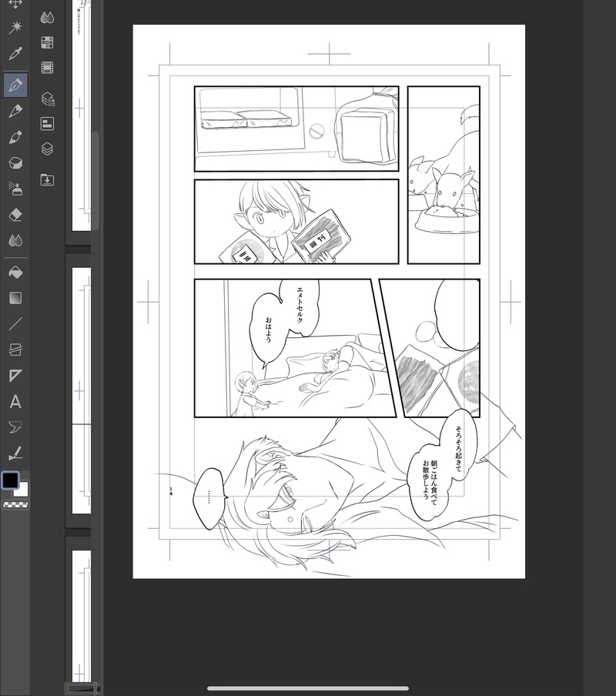Viewport: 616px width, 696px height.
Task: Select the highlighted Pen tool
Action: click(15, 85)
